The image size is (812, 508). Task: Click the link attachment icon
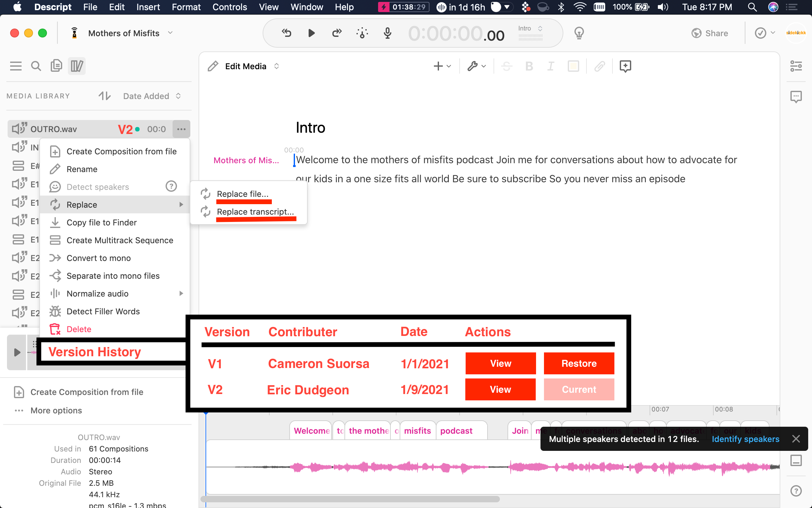coord(599,66)
